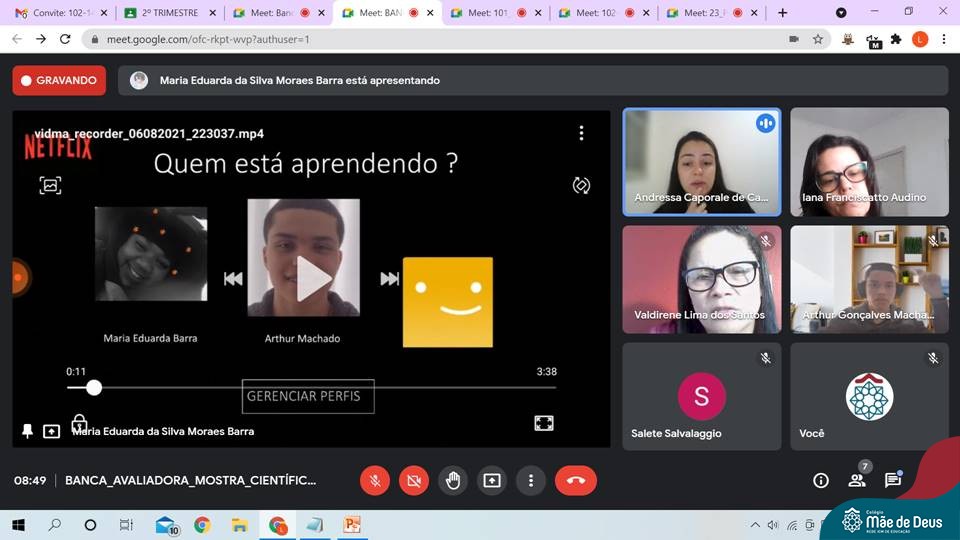Click the rotate icon on the video

(581, 185)
